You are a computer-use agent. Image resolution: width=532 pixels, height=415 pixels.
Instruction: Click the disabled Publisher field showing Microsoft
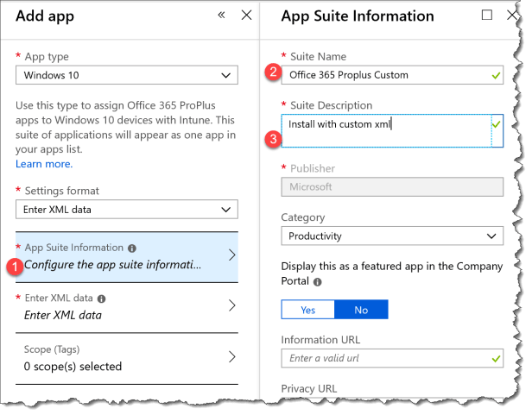click(x=392, y=187)
